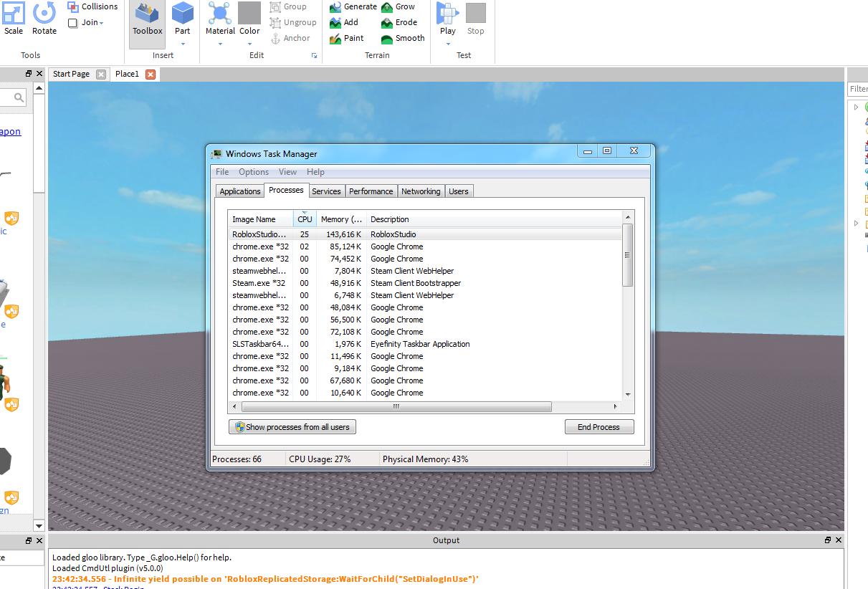The width and height of the screenshot is (868, 589).
Task: Enable Show processes from all users
Action: pyautogui.click(x=292, y=426)
